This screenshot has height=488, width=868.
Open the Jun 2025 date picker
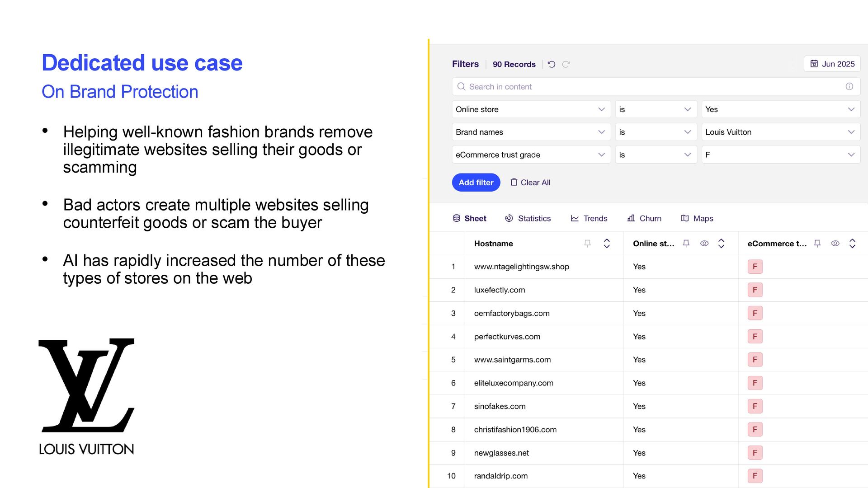[x=832, y=64]
